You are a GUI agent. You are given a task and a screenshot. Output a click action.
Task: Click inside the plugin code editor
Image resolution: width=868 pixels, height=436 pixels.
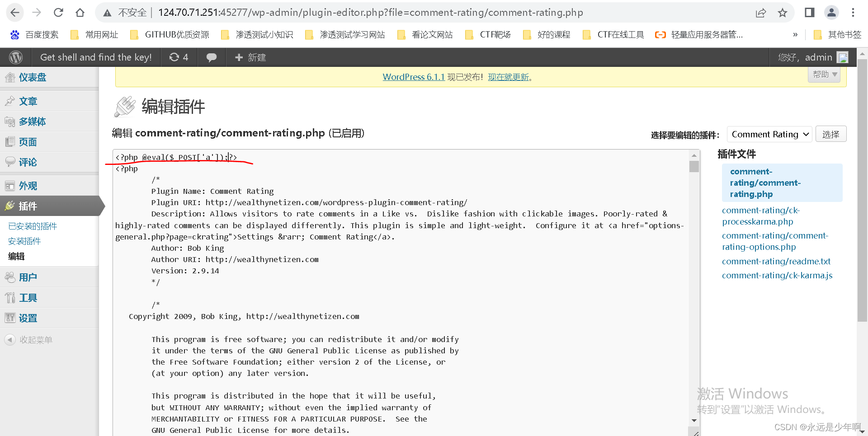pos(401,294)
